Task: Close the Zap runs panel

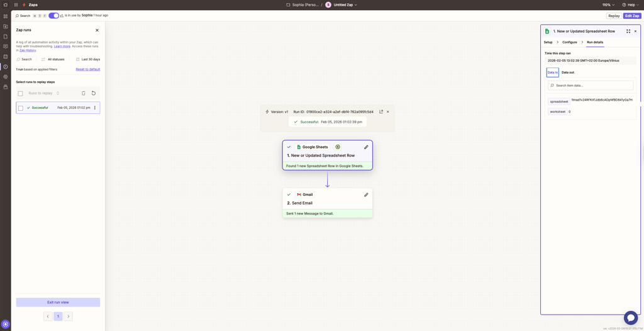Action: (x=97, y=30)
